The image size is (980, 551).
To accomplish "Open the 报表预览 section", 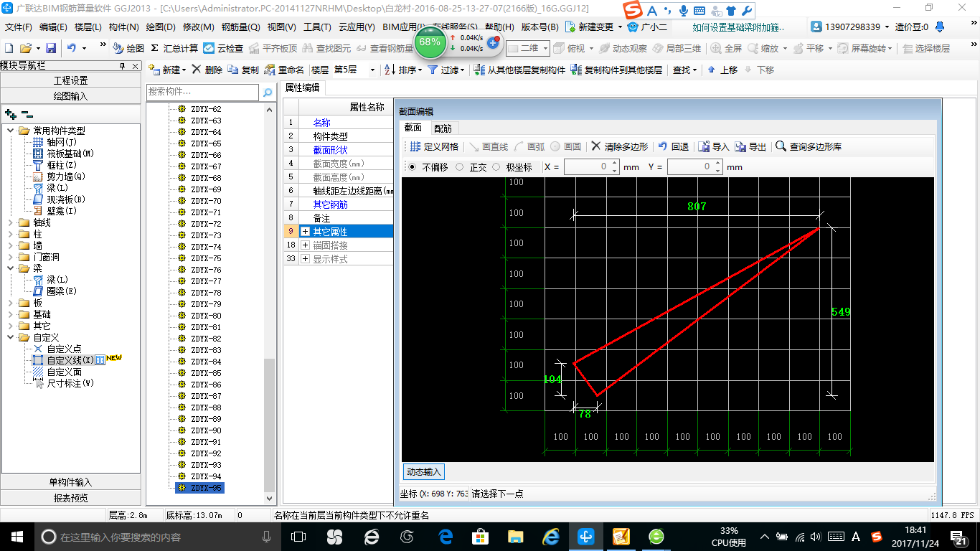I will click(x=71, y=498).
